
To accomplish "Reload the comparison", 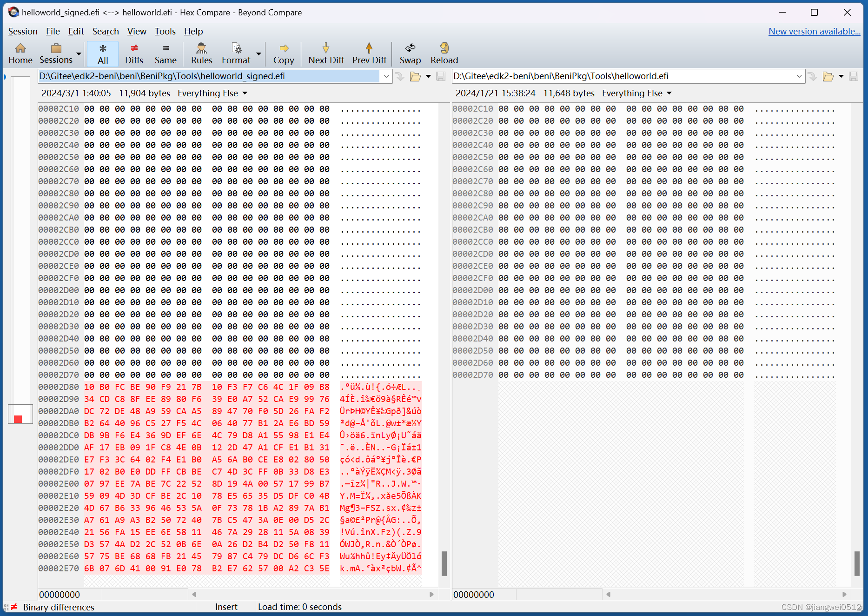I will pos(444,54).
